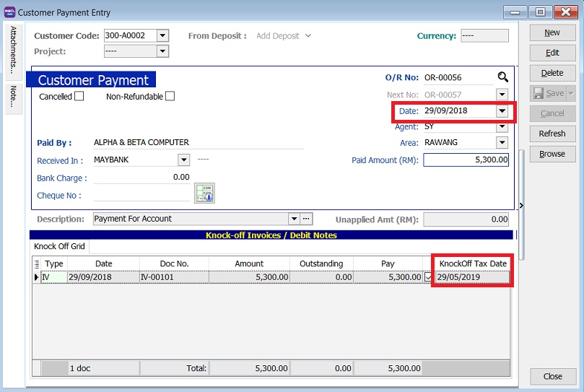The height and width of the screenshot is (392, 584).
Task: Click the cheque details icon beside Cheque No
Action: pyautogui.click(x=204, y=193)
